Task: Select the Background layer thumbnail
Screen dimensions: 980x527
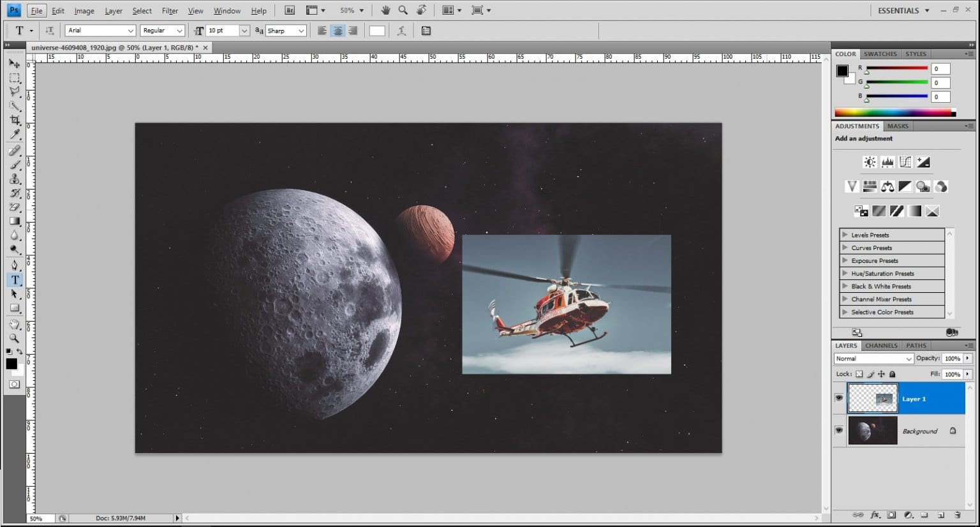Action: pyautogui.click(x=872, y=431)
